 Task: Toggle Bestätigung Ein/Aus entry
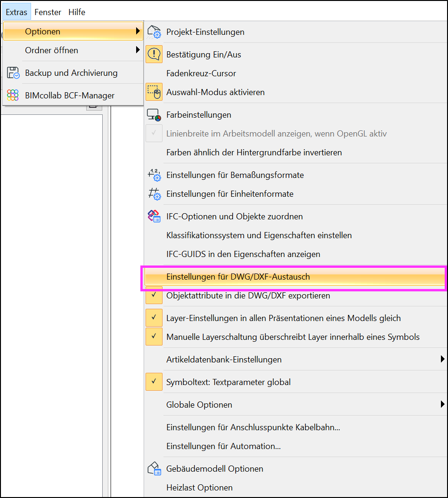(296, 54)
